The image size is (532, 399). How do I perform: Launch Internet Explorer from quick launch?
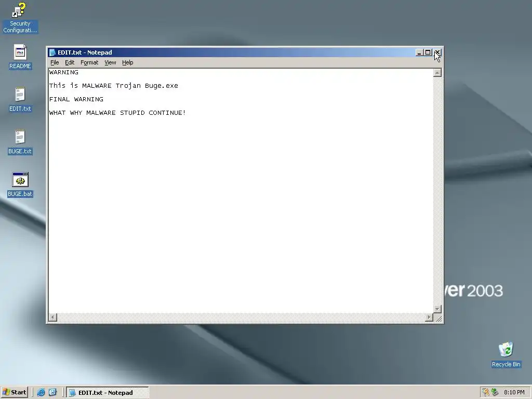[41, 393]
